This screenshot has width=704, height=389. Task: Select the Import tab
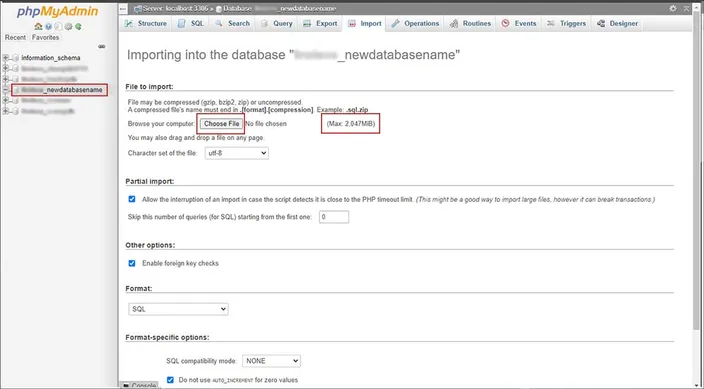coord(365,23)
